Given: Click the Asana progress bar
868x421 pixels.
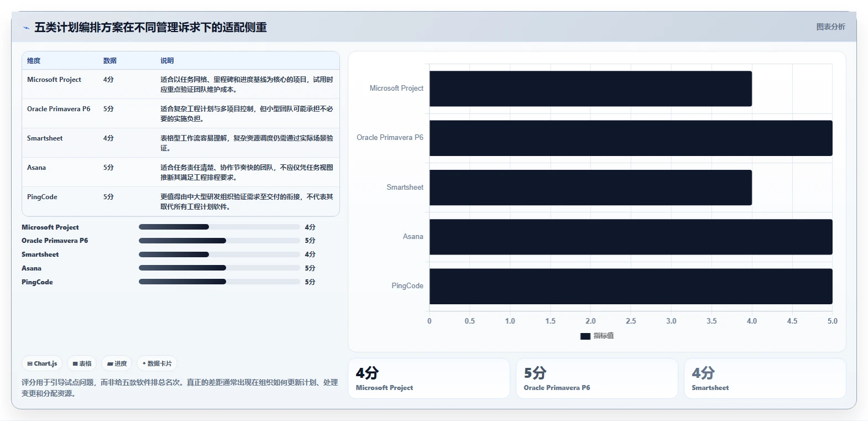Looking at the screenshot, I should point(219,268).
